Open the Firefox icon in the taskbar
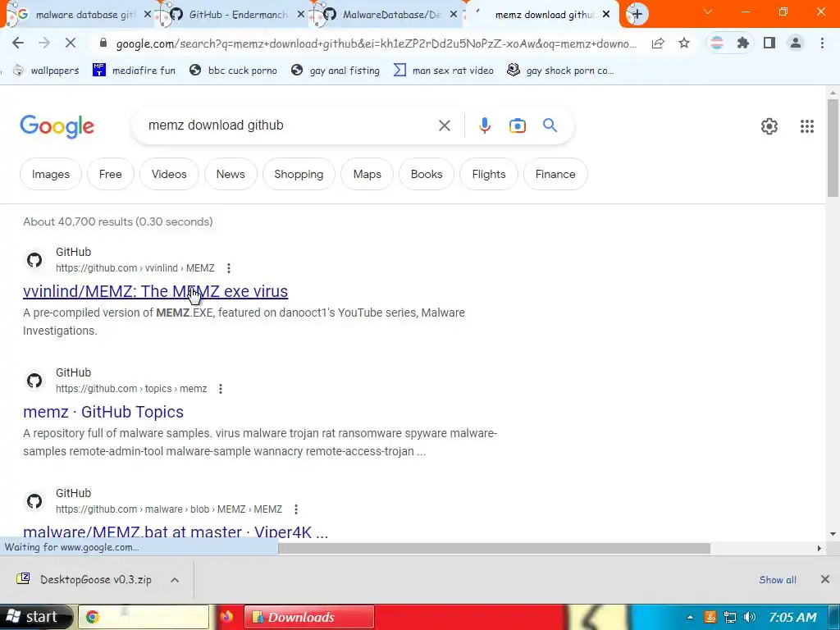This screenshot has height=630, width=840. (x=226, y=617)
